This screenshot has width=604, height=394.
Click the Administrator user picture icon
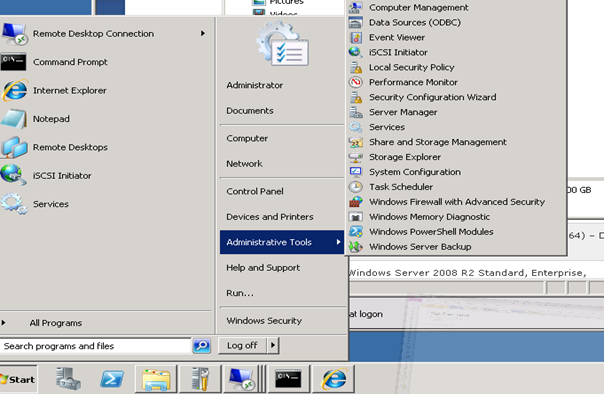tap(282, 44)
